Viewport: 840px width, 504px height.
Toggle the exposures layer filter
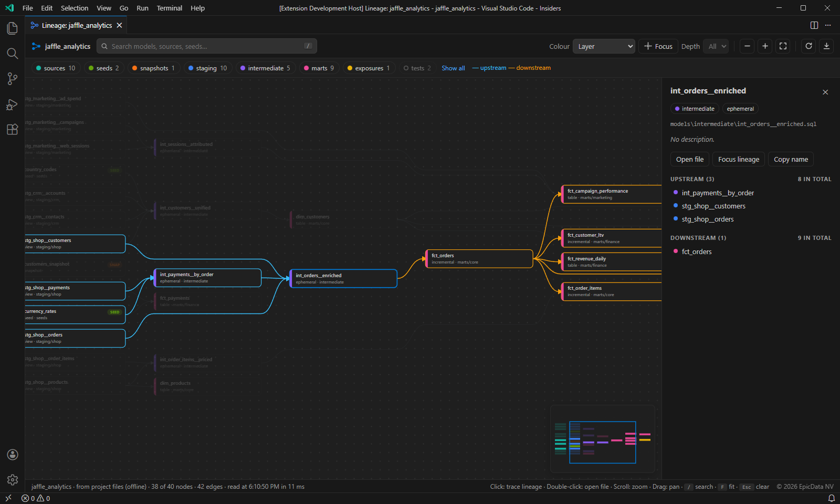point(369,68)
